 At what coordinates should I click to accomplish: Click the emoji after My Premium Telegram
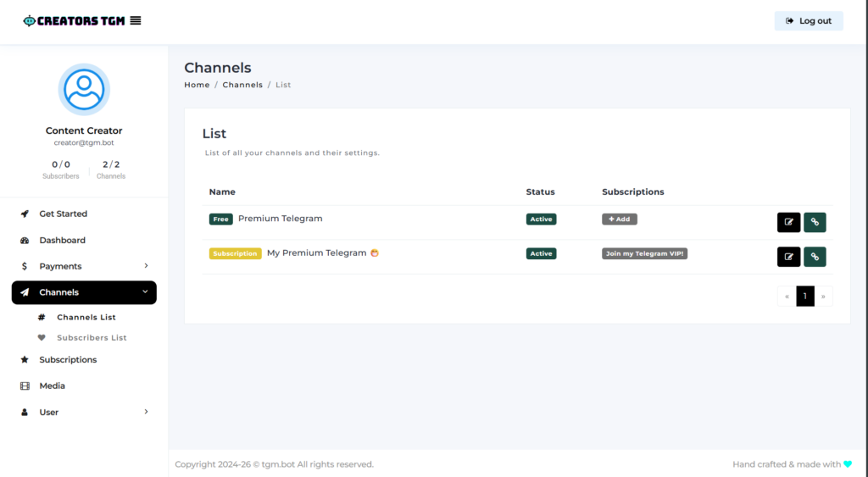coord(375,252)
